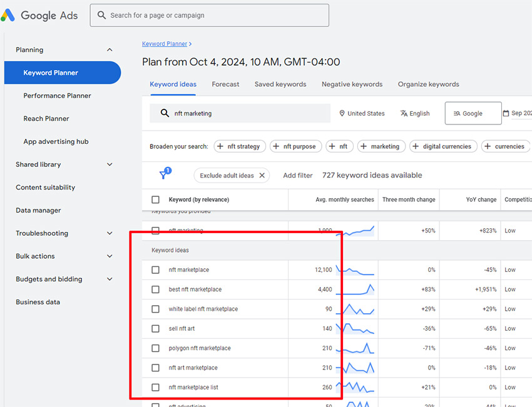This screenshot has height=407, width=532.
Task: Click the plus icon on the nft chip
Action: (332, 146)
